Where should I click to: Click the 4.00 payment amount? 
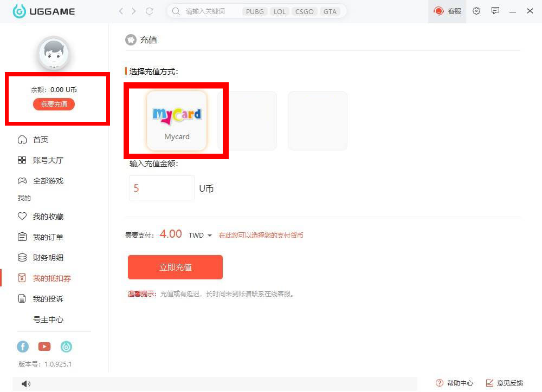[x=171, y=234]
